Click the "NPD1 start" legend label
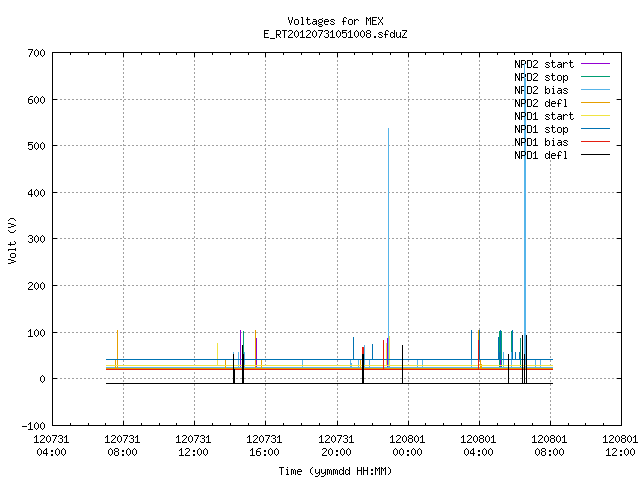The image size is (640, 480). click(x=544, y=116)
